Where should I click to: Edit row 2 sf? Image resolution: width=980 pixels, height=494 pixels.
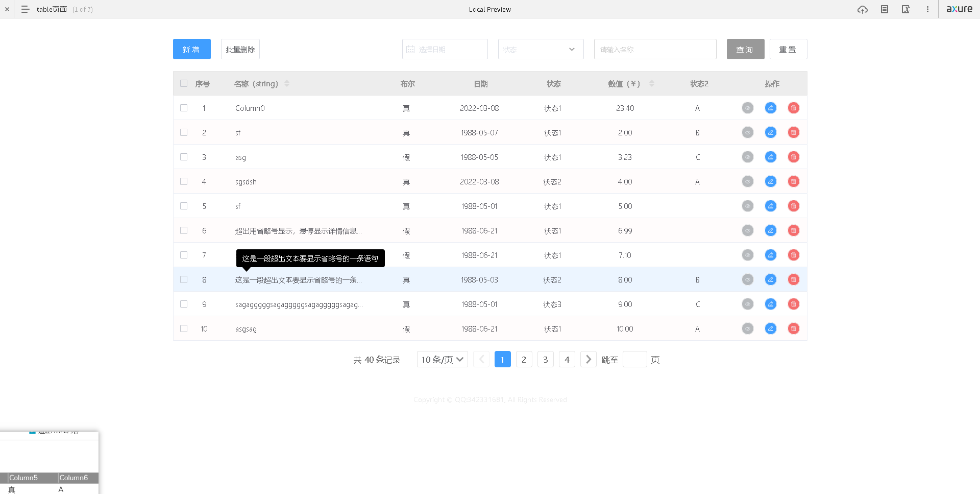771,132
